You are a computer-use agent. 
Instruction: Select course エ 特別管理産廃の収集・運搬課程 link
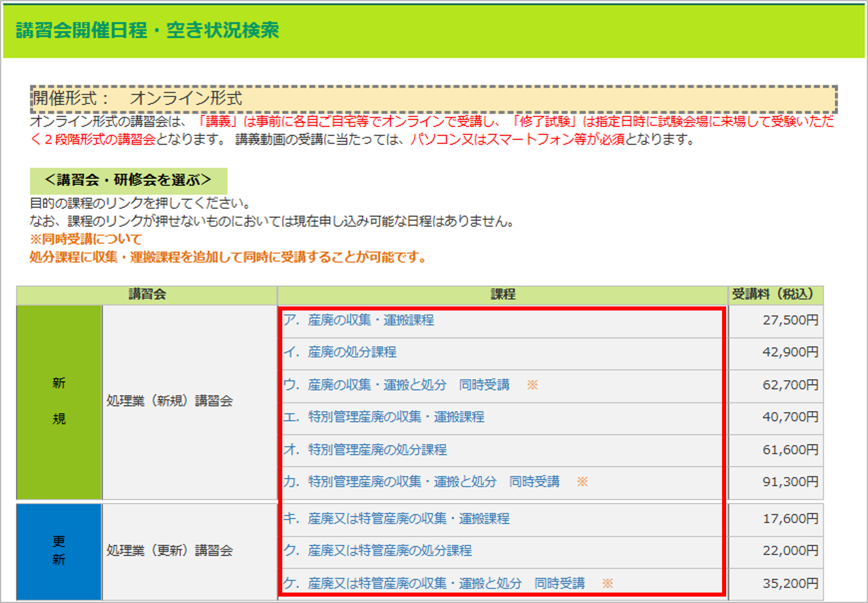(384, 417)
